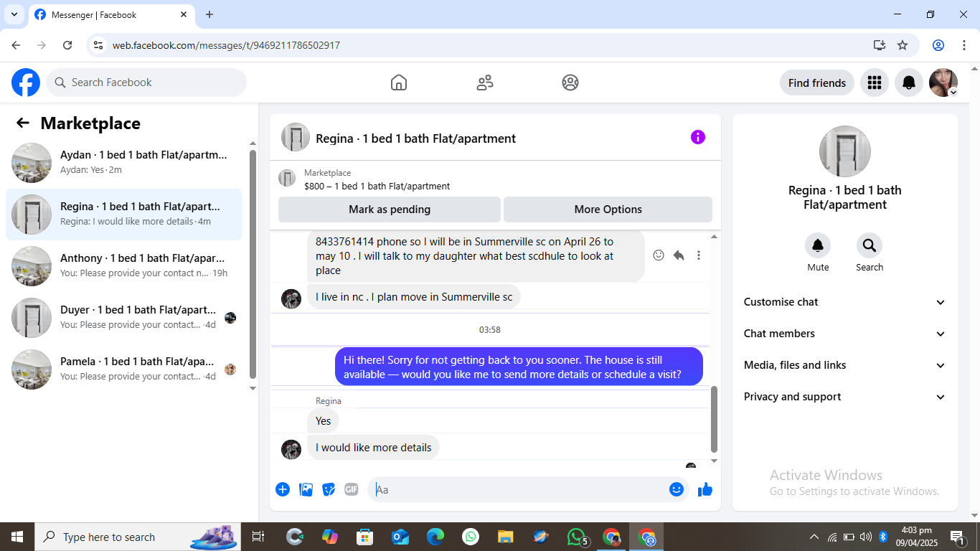The height and width of the screenshot is (551, 980).
Task: Open conversation information purple icon
Action: [x=698, y=137]
